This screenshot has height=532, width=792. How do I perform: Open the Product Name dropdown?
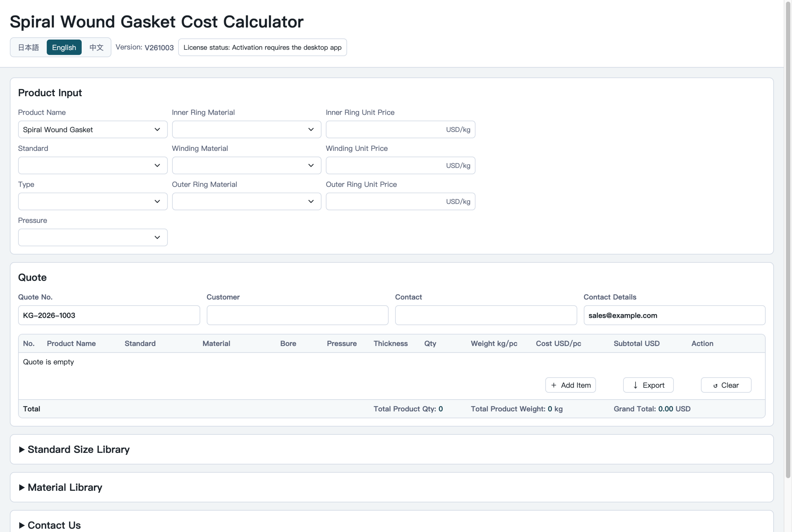93,130
